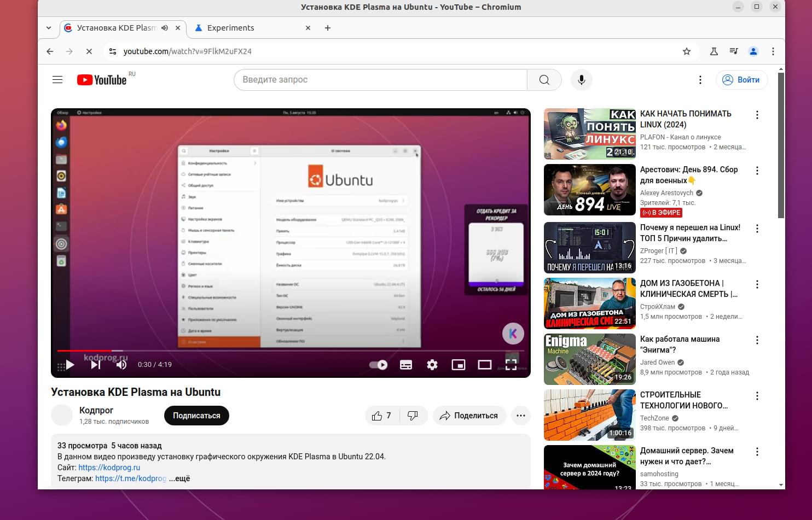Open the YouTube hamburger guide menu
The width and height of the screenshot is (812, 520).
coord(57,80)
